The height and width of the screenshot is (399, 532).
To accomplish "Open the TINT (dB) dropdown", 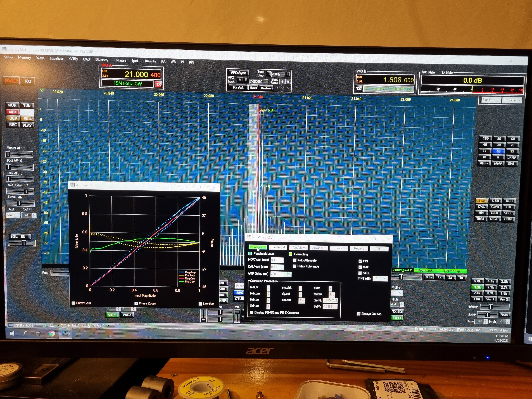I will pos(380,279).
